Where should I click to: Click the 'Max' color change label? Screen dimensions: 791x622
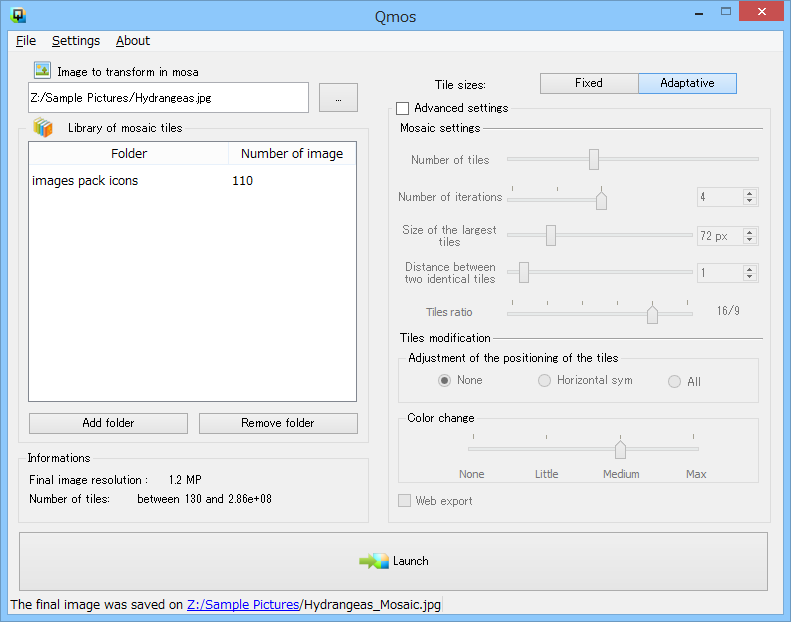pos(696,474)
